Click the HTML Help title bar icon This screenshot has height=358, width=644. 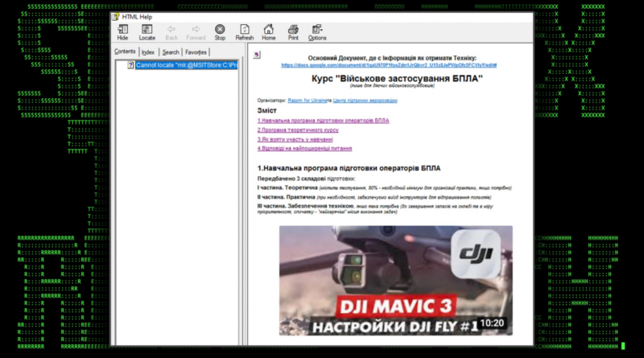[115, 17]
